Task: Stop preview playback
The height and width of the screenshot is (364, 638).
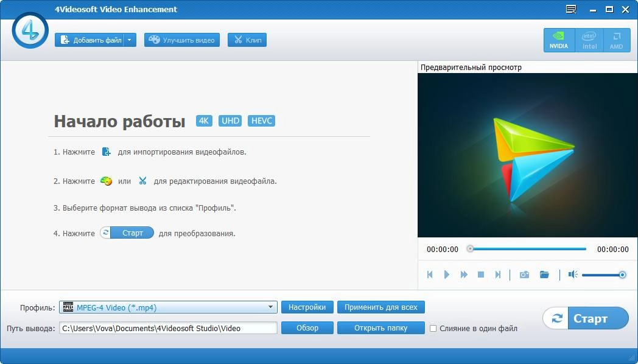Action: pos(481,275)
